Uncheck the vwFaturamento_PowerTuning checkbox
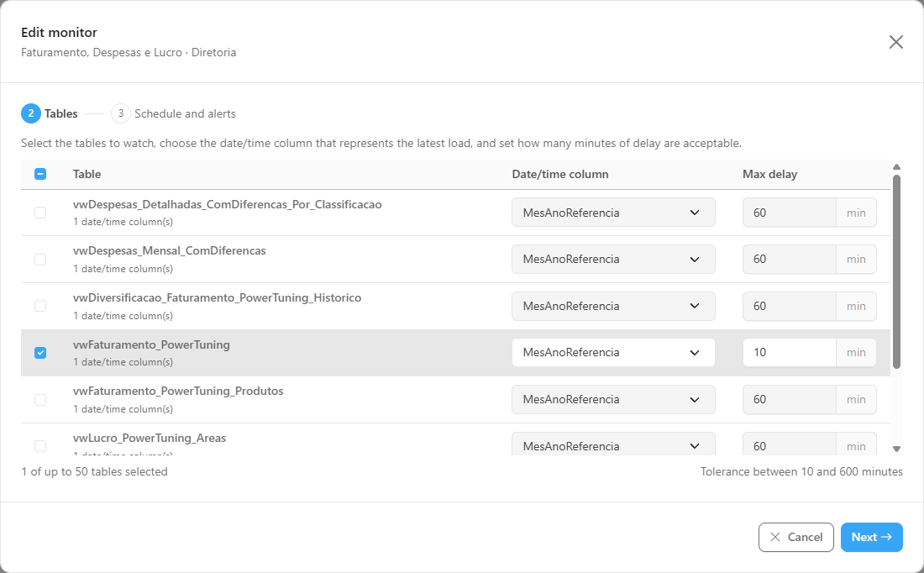This screenshot has width=924, height=573. click(40, 353)
